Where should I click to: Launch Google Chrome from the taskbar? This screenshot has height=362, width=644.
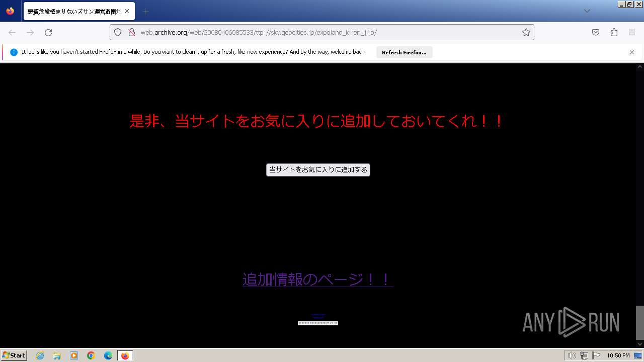pyautogui.click(x=91, y=355)
